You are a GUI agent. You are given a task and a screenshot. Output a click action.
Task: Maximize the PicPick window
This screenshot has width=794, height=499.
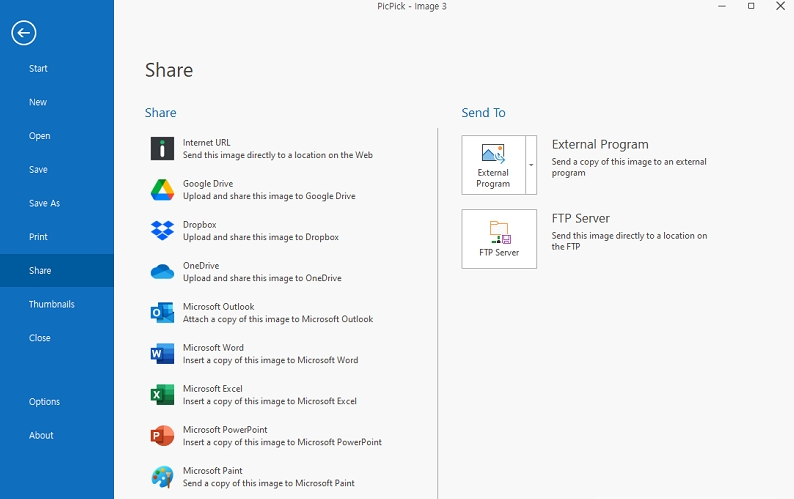[x=751, y=7]
